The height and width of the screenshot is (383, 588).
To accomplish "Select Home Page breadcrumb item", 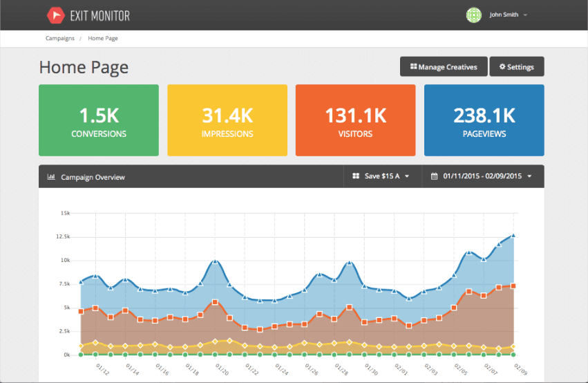I will point(102,39).
